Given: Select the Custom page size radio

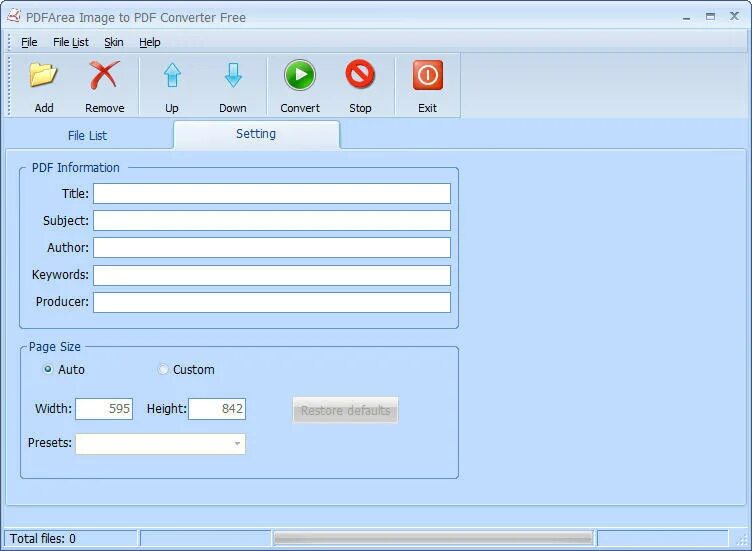Looking at the screenshot, I should 163,369.
